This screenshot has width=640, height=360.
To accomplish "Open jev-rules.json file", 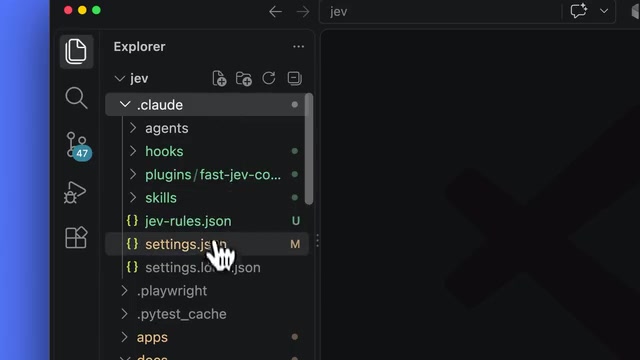I will click(x=207, y=221).
